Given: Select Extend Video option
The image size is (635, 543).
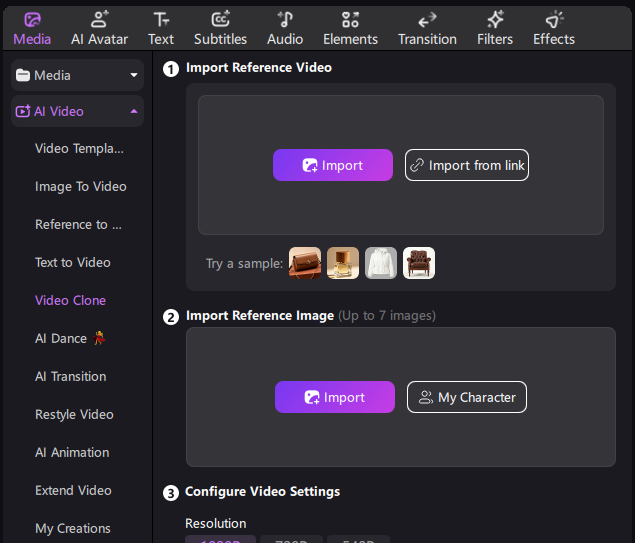Looking at the screenshot, I should pyautogui.click(x=73, y=490).
